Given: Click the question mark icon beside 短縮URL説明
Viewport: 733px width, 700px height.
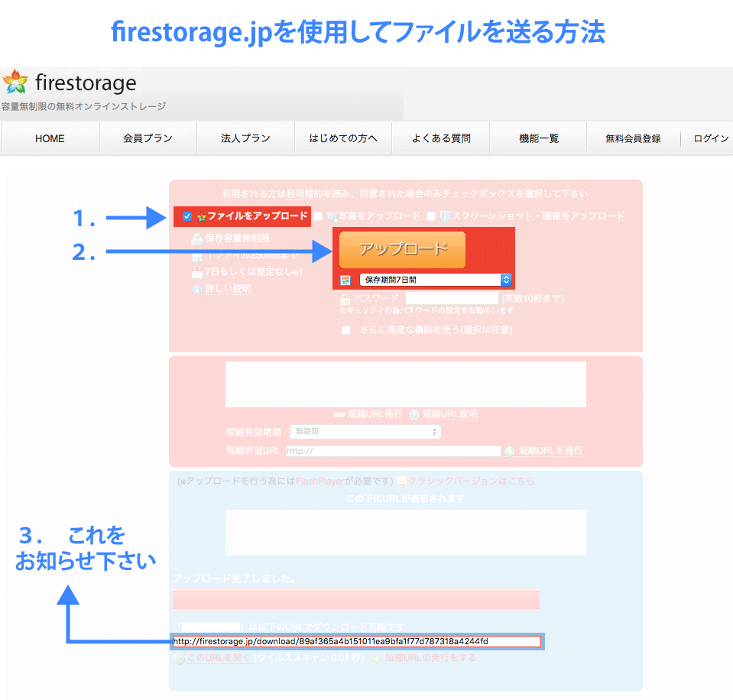Looking at the screenshot, I should [414, 414].
